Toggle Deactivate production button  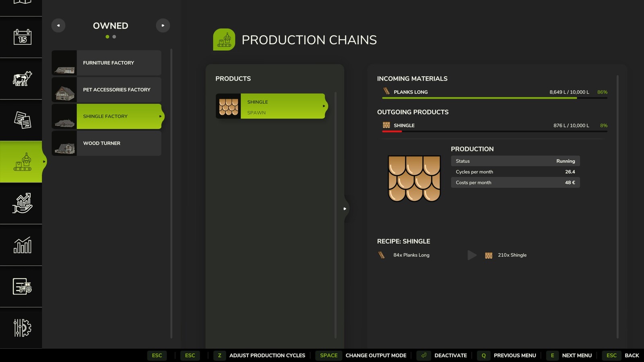[442, 356]
